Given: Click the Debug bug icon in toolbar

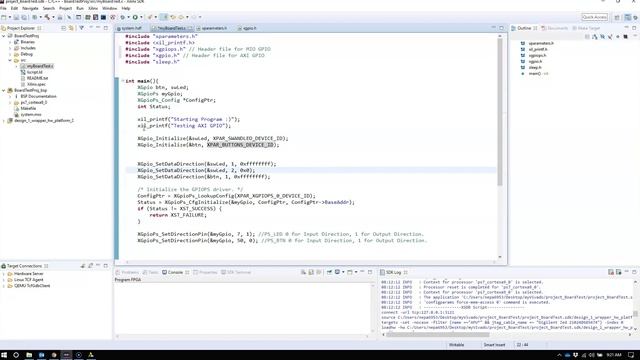Looking at the screenshot, I should (x=122, y=17).
